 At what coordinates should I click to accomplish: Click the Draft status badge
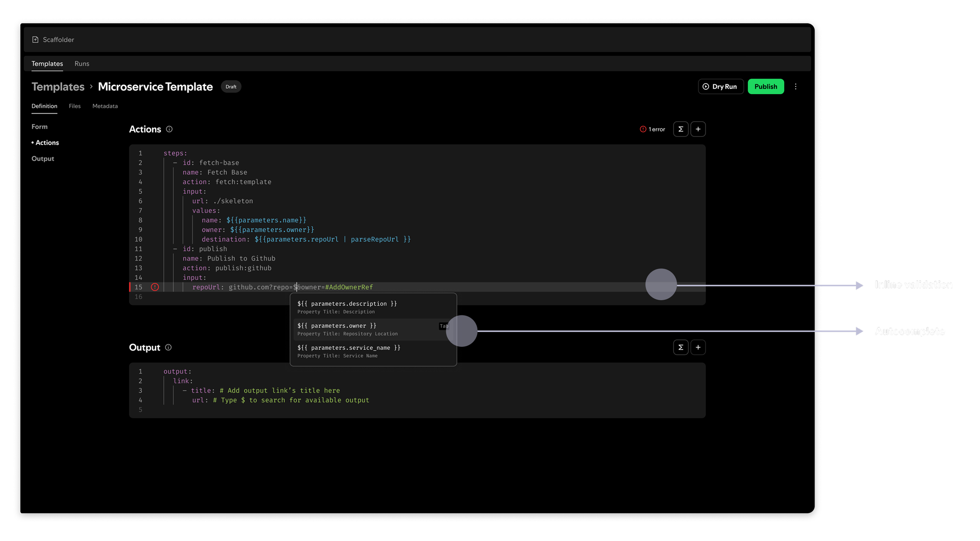[231, 87]
